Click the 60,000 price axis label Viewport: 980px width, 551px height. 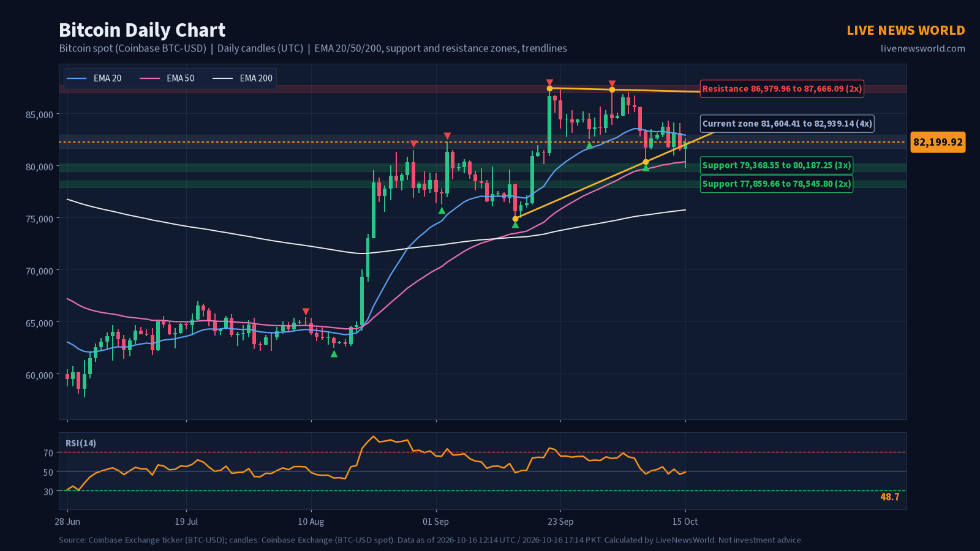[x=38, y=375]
